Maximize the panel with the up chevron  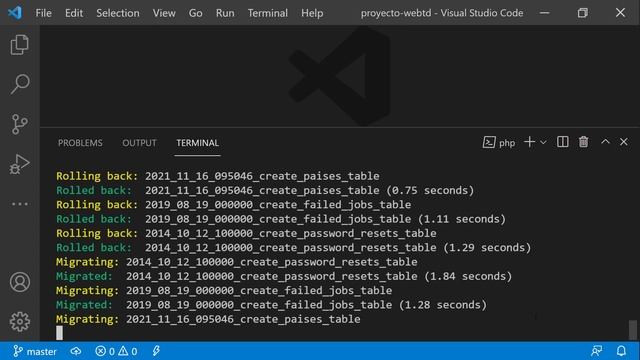[x=605, y=142]
